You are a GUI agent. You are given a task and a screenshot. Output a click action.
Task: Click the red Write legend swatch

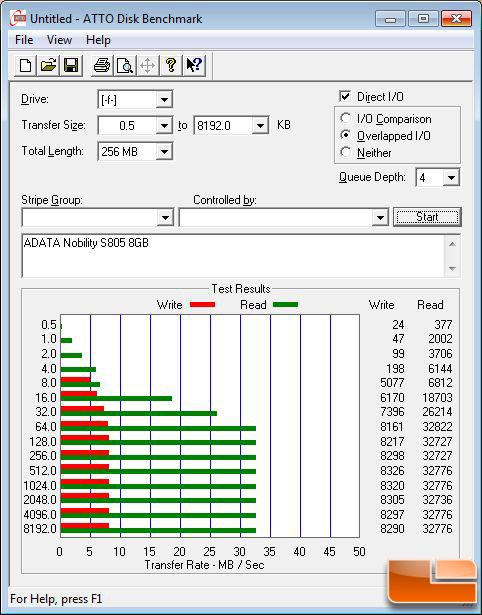pyautogui.click(x=202, y=304)
